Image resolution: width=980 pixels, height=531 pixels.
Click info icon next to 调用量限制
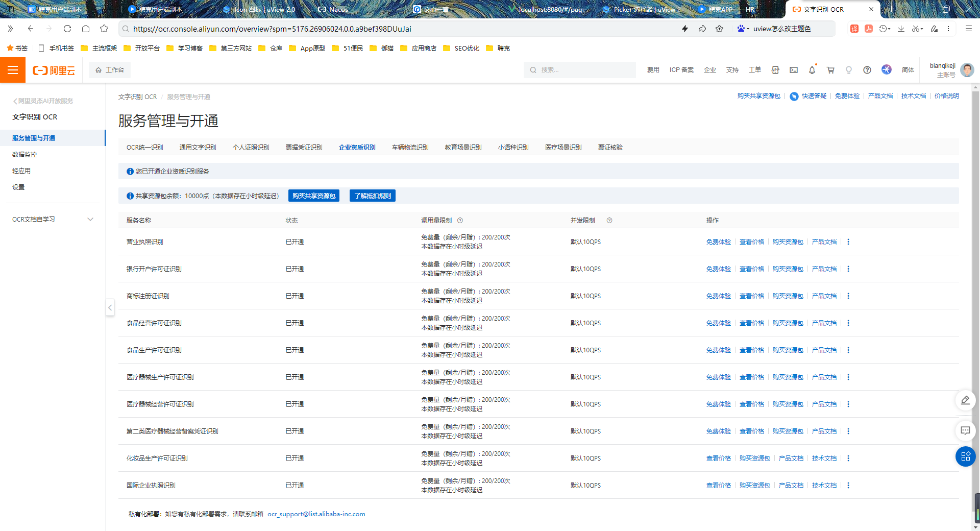460,221
